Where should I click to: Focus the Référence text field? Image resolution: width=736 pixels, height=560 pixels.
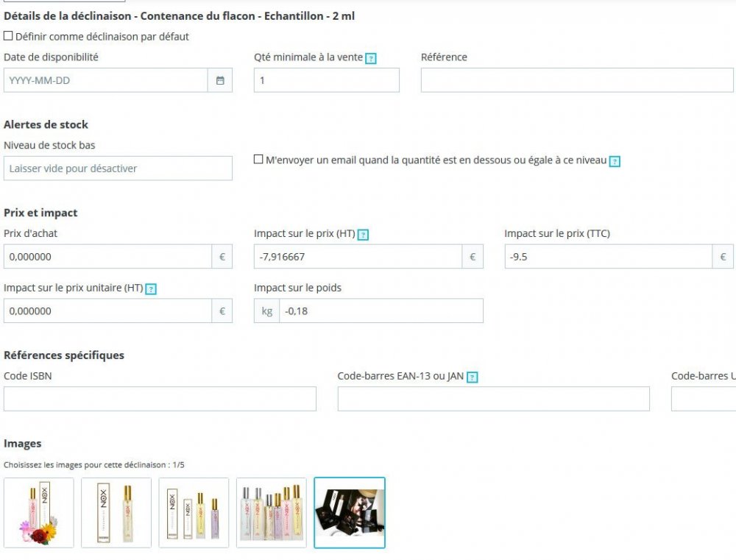click(x=577, y=80)
